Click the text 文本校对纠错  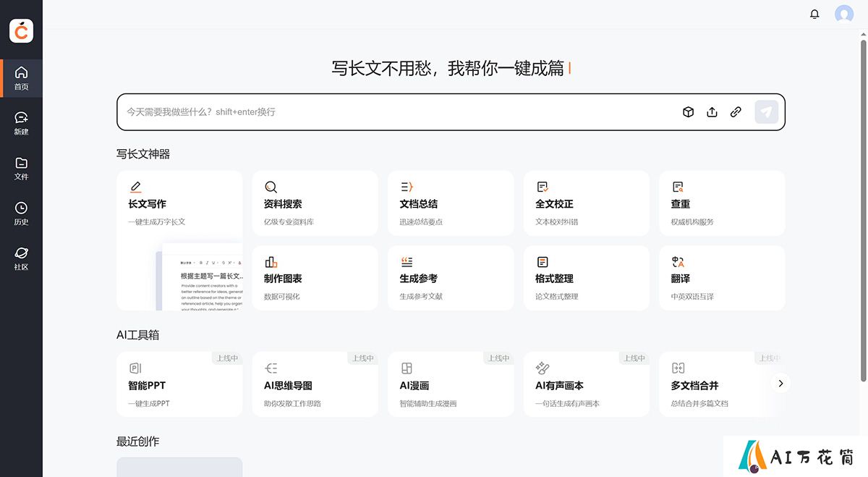[557, 221]
